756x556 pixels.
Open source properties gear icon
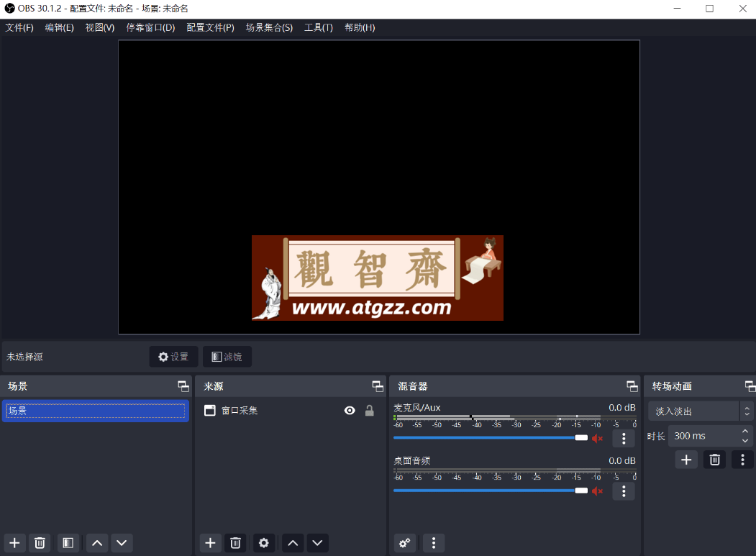[x=264, y=543]
